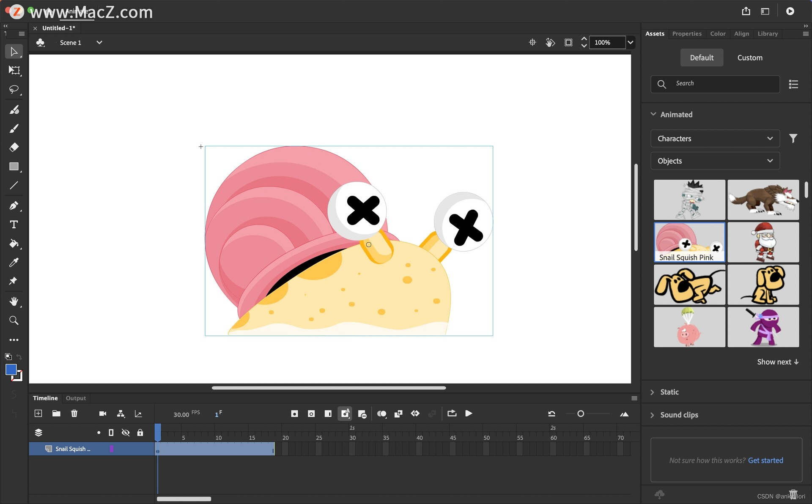812x504 pixels.
Task: Toggle the lock on Snail Squish layer
Action: 140,448
